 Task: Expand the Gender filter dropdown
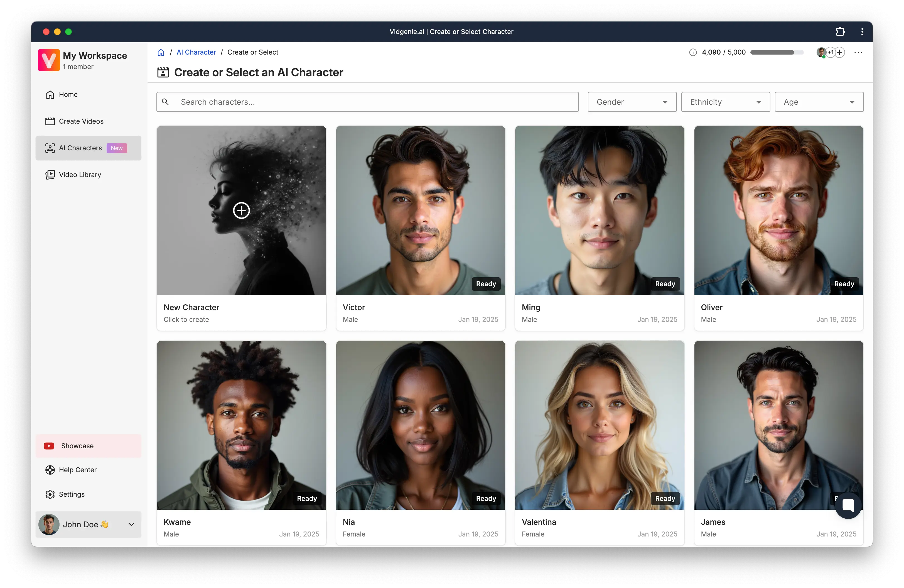[632, 102]
